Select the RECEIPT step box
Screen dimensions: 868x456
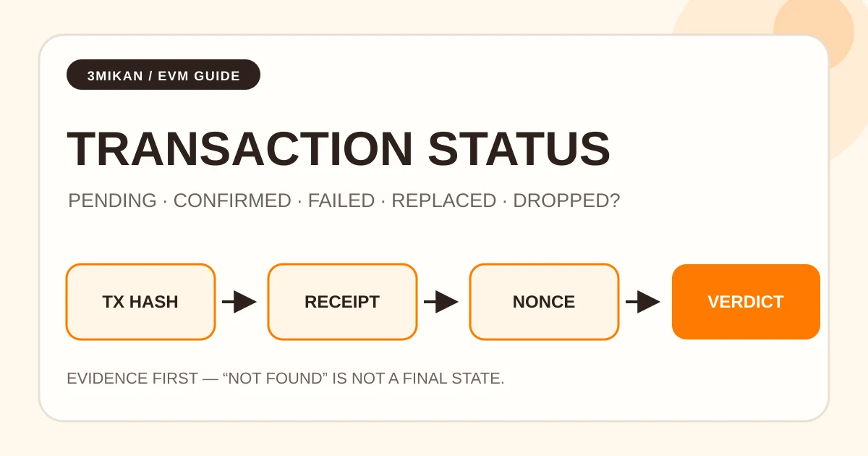tap(342, 302)
